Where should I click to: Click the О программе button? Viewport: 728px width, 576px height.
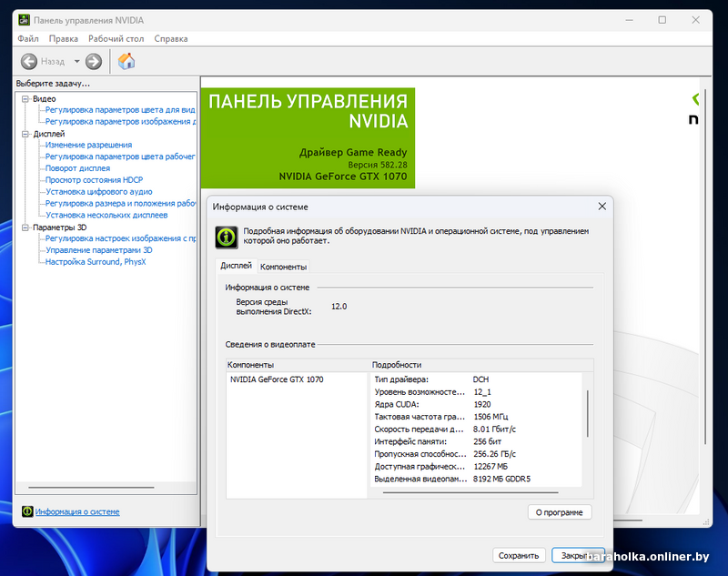tap(560, 512)
